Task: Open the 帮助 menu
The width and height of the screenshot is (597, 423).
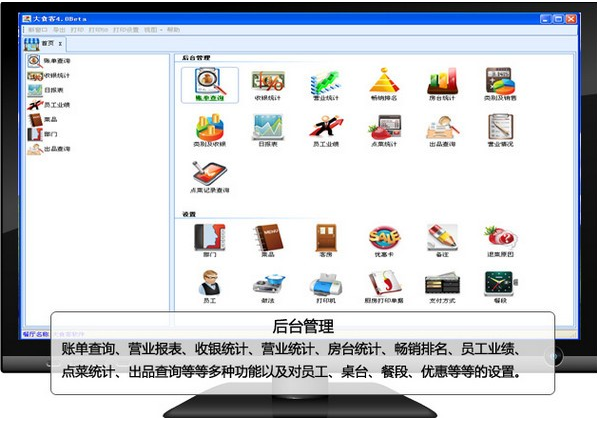Action: (x=173, y=30)
